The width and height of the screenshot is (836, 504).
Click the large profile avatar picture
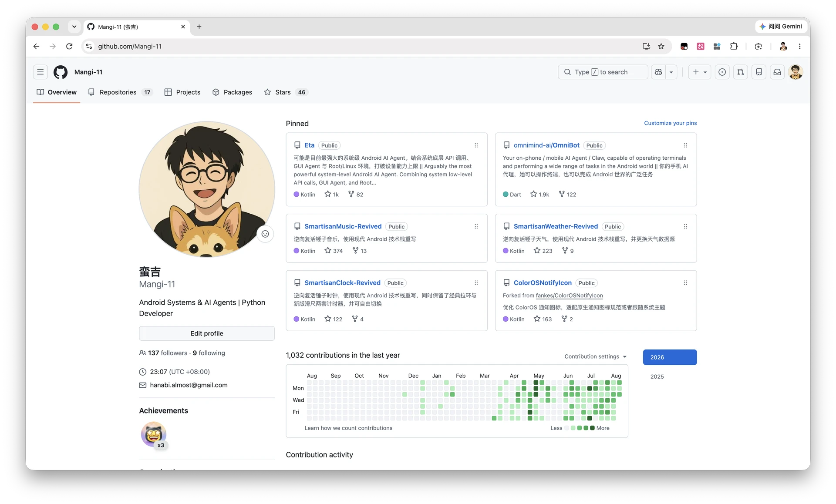[207, 189]
